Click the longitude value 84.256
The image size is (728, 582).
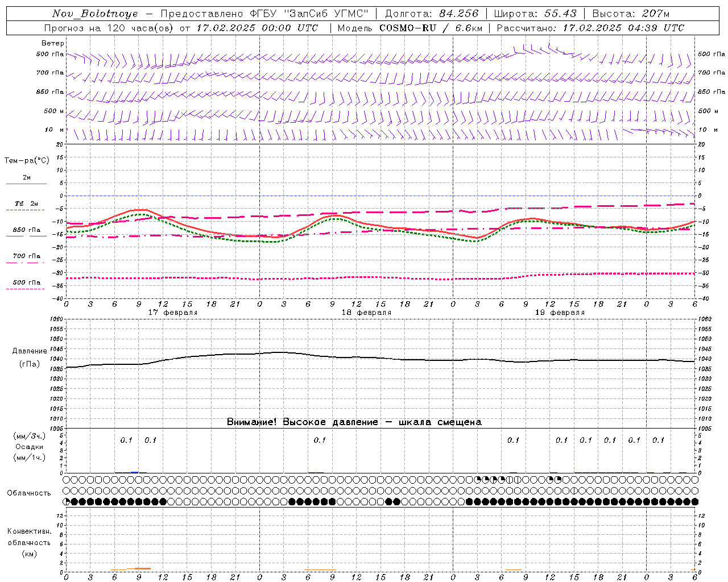point(459,14)
